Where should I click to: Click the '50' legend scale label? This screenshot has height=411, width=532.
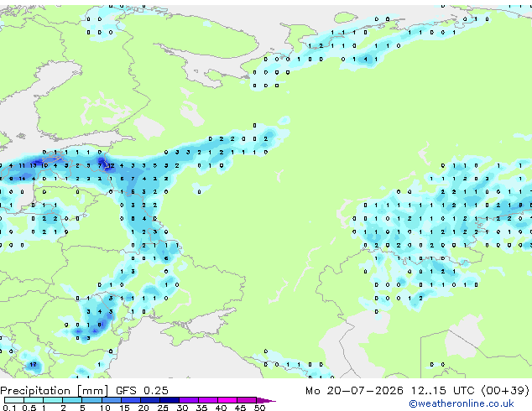pos(259,408)
